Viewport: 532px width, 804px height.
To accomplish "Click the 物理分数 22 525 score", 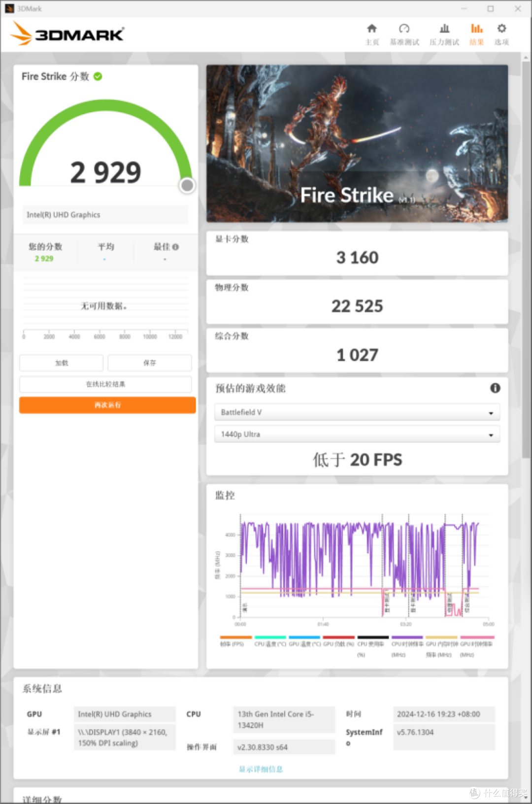I will point(357,306).
